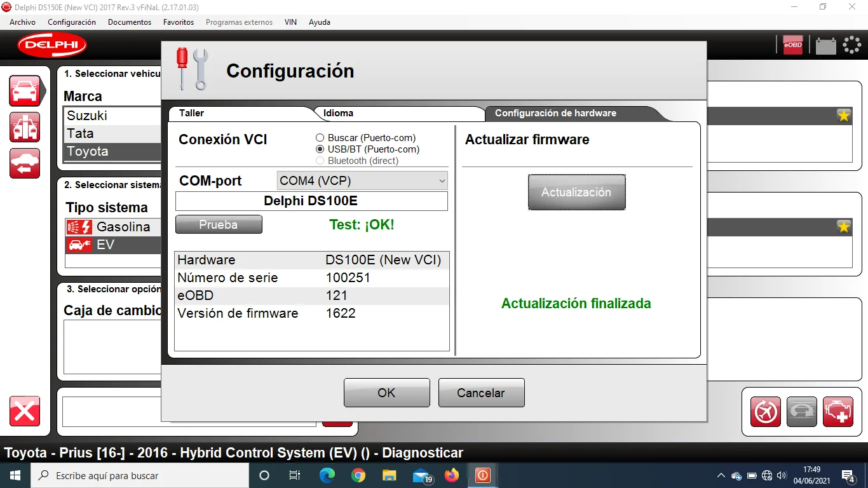Image resolution: width=868 pixels, height=488 pixels.
Task: Click the favorite star in the lower list
Action: (x=844, y=227)
